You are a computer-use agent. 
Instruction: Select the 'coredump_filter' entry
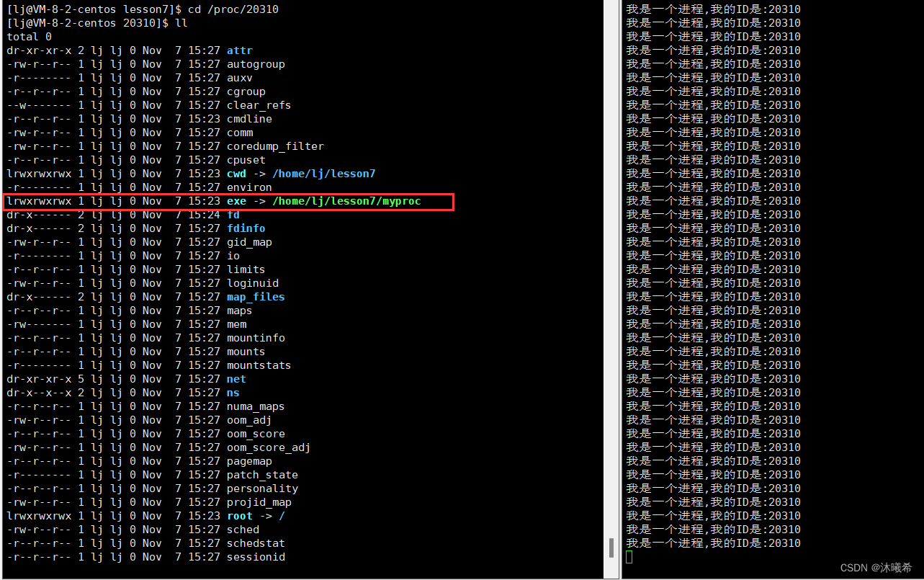point(275,146)
